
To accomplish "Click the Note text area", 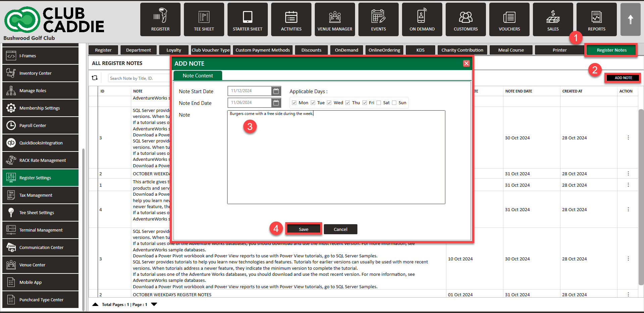I will click(x=336, y=157).
